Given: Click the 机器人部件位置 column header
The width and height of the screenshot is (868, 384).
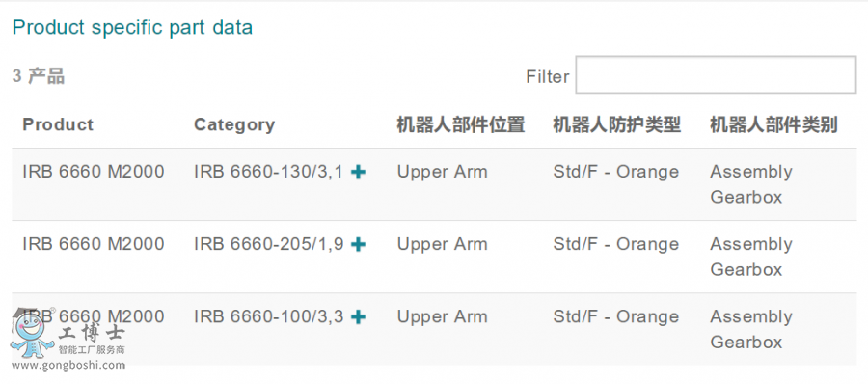Looking at the screenshot, I should [461, 124].
